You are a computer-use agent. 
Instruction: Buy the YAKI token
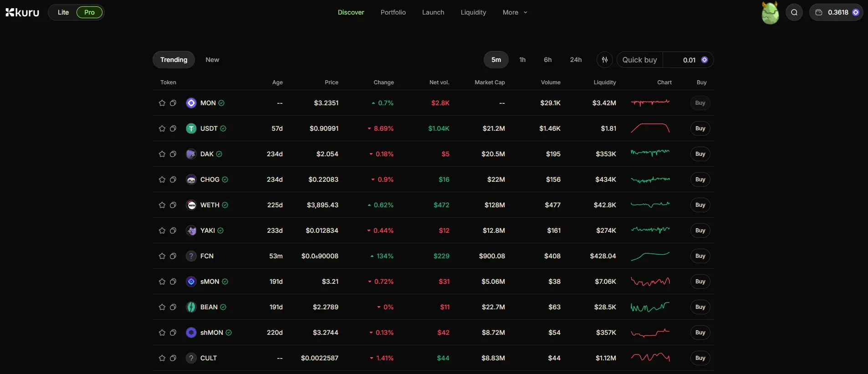(x=700, y=231)
